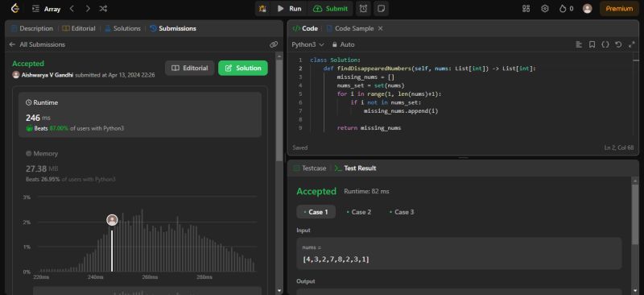Open the layout grid icon
This screenshot has width=644, height=295.
click(x=526, y=9)
